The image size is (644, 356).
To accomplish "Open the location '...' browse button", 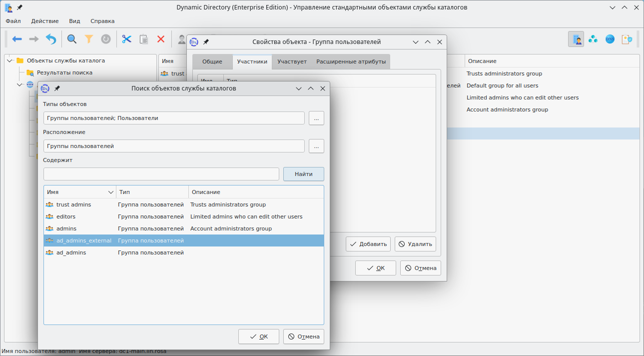I will [x=316, y=146].
